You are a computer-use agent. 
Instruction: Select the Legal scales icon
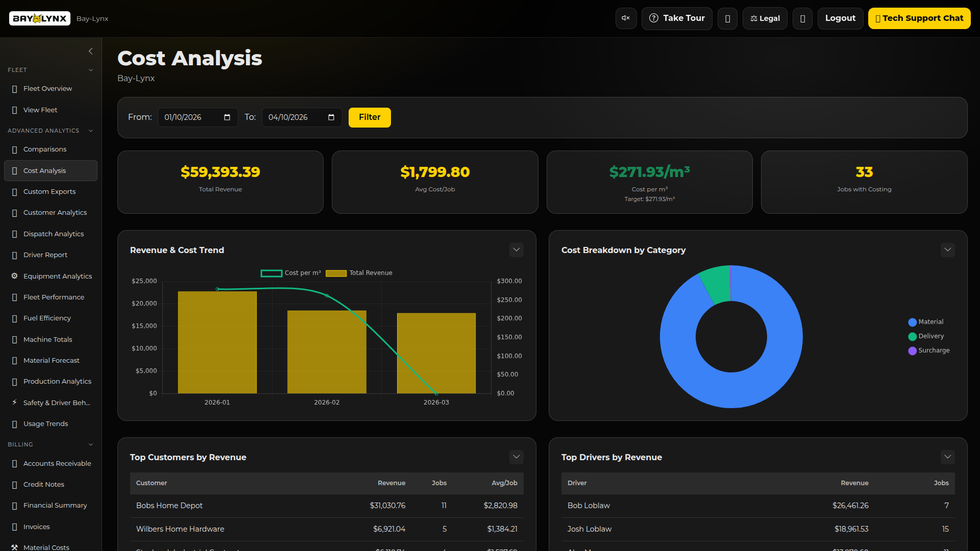754,18
